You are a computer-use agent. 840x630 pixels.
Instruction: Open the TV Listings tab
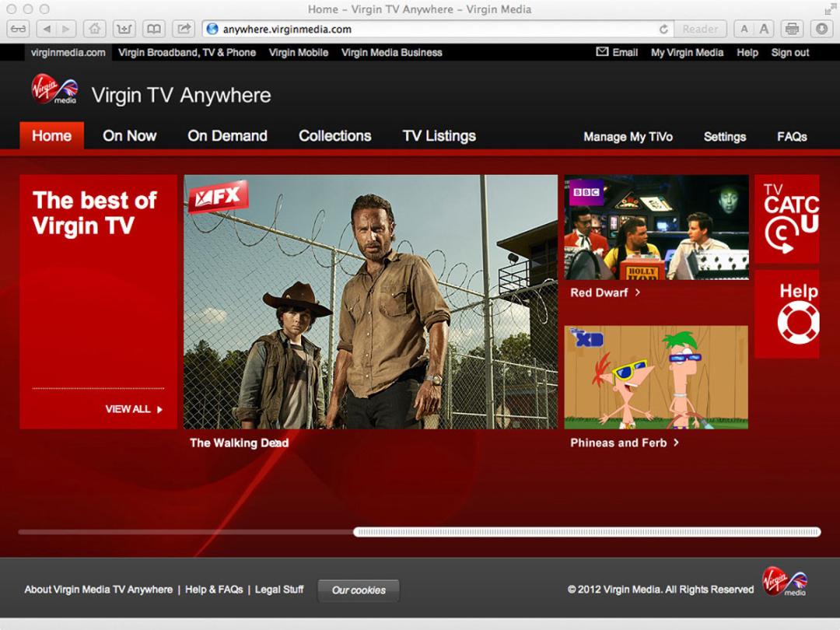[x=439, y=136]
